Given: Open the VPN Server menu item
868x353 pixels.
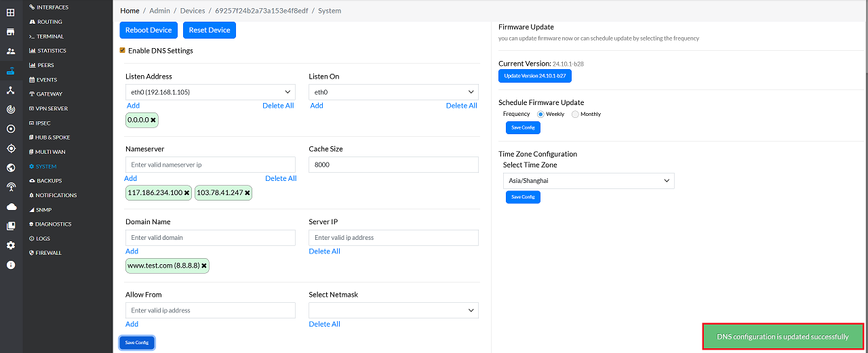Looking at the screenshot, I should (51, 108).
